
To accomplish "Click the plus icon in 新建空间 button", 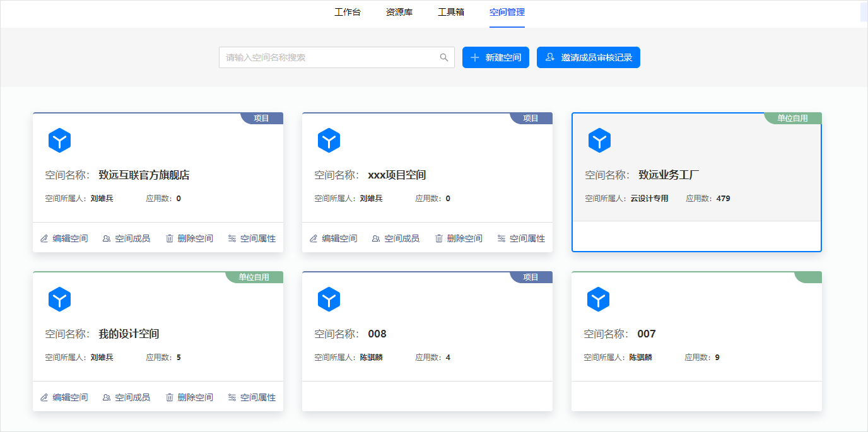I will (x=475, y=57).
